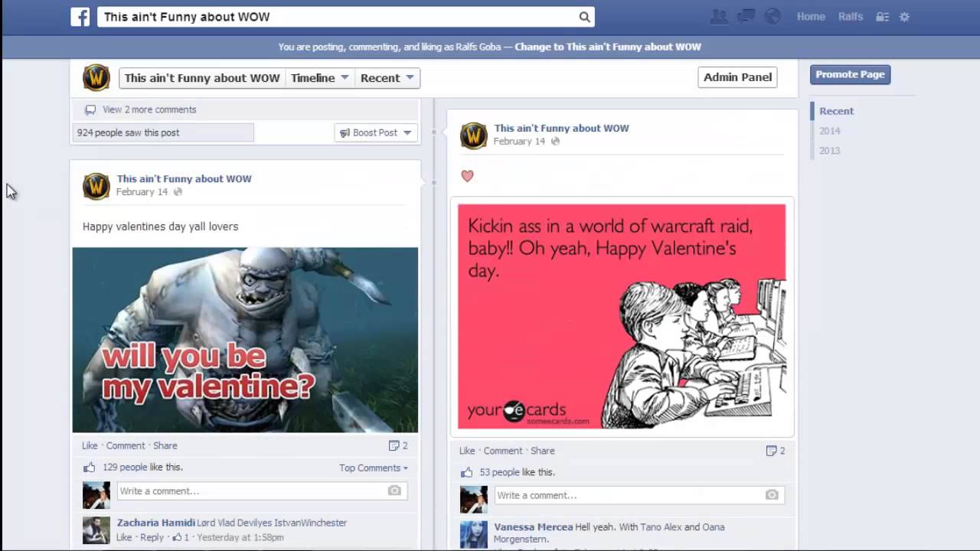Screen dimensions: 980x551
Task: Jump to 2013 in timeline navigation
Action: tap(829, 151)
